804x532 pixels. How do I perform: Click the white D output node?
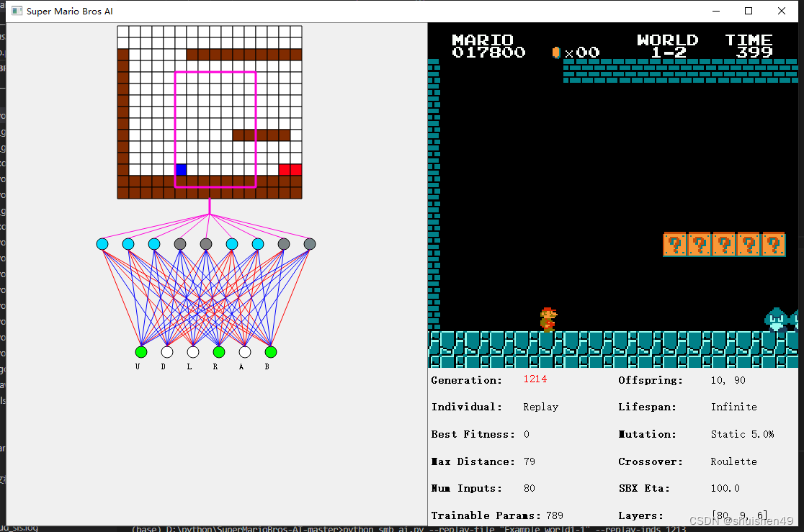click(167, 352)
